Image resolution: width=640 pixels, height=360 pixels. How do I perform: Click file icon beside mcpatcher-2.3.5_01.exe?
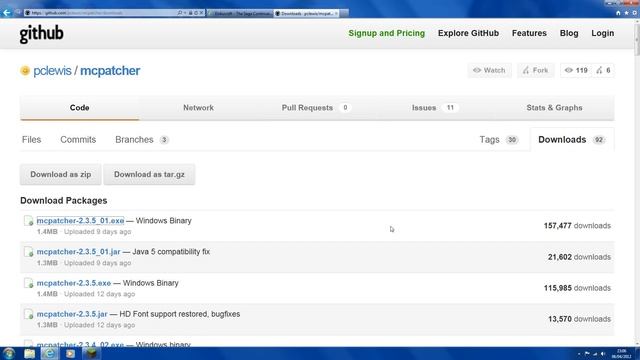[29, 221]
